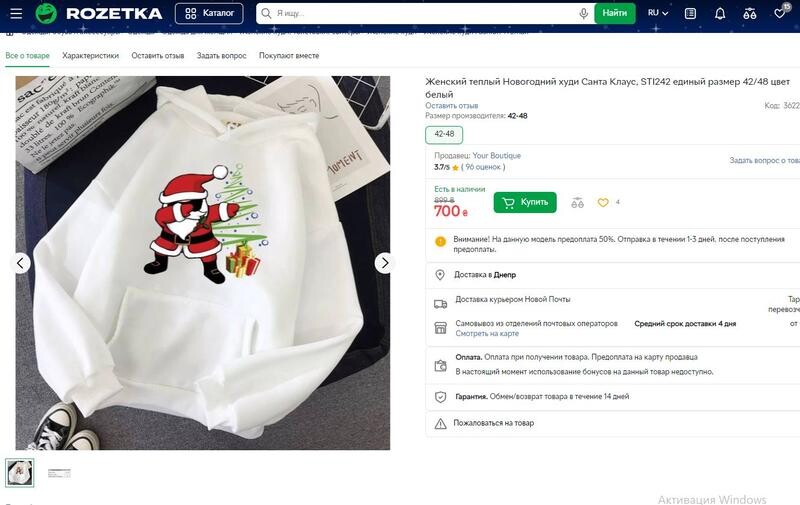
Task: Open Смотреть на карте link
Action: pos(487,333)
